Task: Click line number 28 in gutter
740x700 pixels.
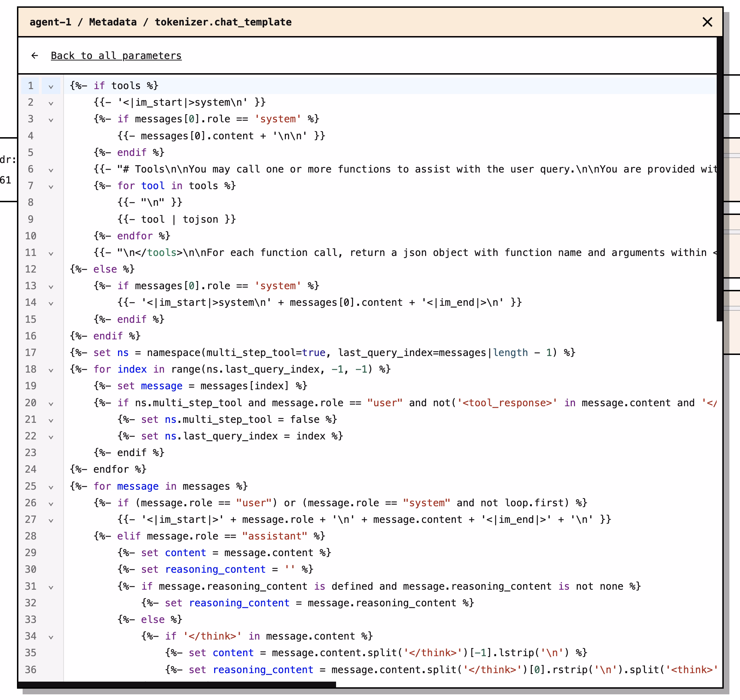Action: 31,536
